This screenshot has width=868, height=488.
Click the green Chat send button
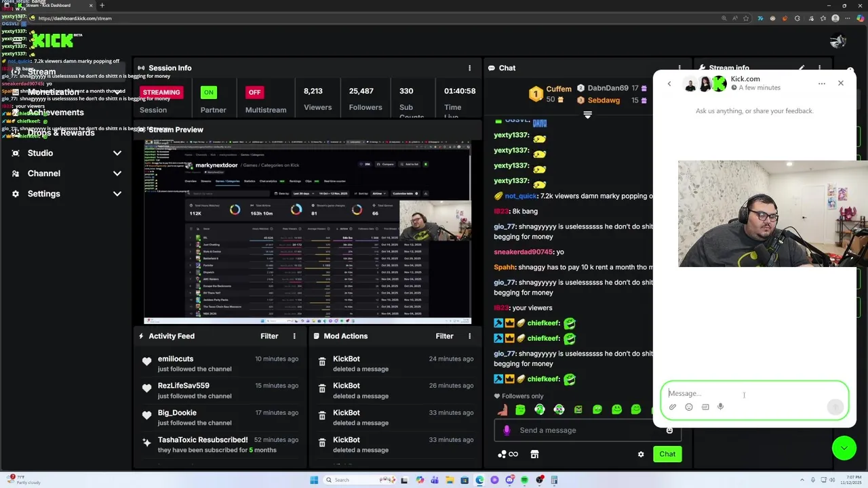[667, 454]
